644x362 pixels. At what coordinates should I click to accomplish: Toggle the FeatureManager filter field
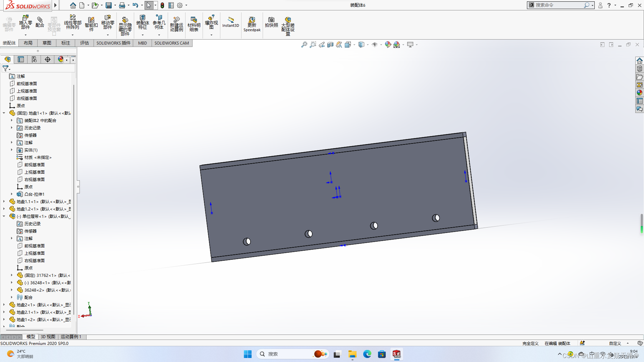coord(6,68)
